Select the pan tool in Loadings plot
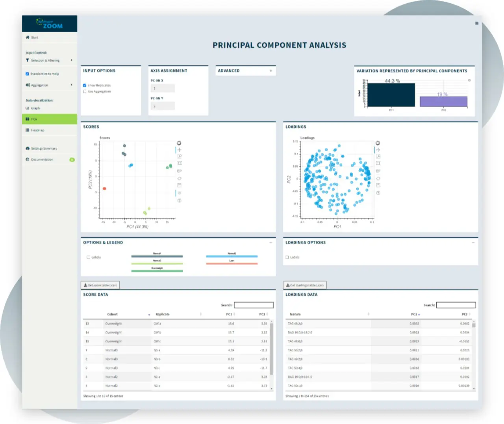 (378, 150)
